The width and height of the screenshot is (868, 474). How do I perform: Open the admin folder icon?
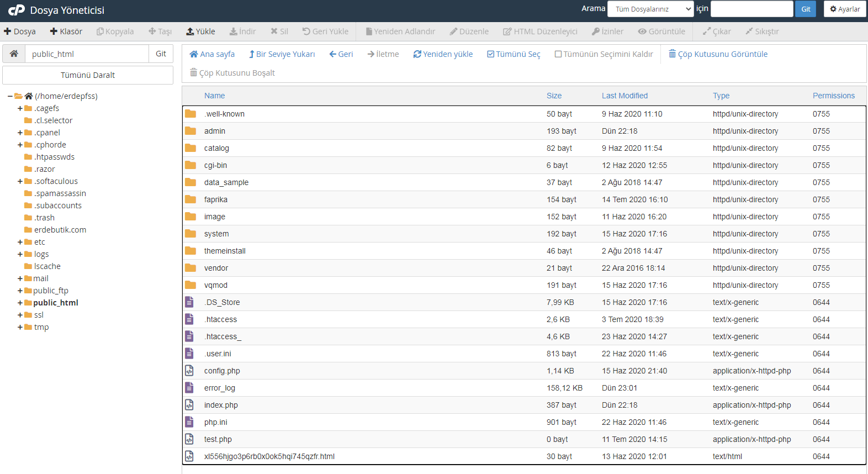click(190, 131)
